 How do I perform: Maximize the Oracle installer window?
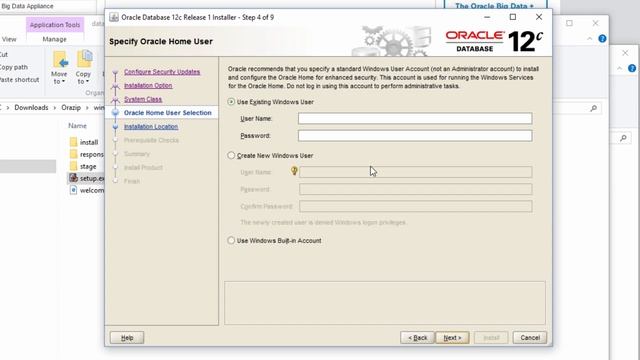point(513,17)
